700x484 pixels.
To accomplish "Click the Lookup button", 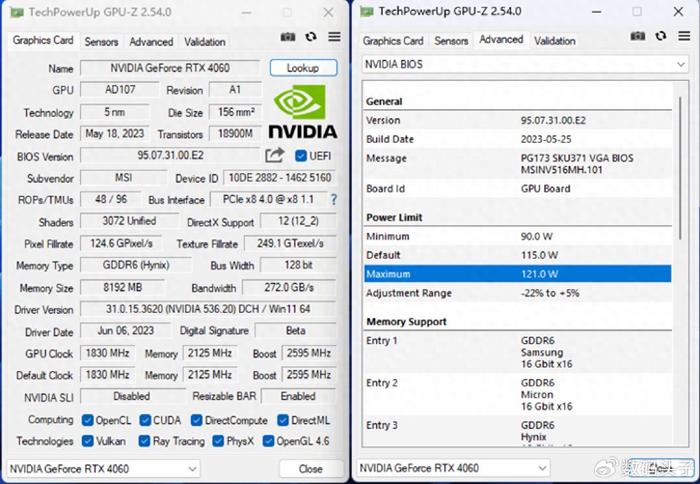I will coord(303,68).
